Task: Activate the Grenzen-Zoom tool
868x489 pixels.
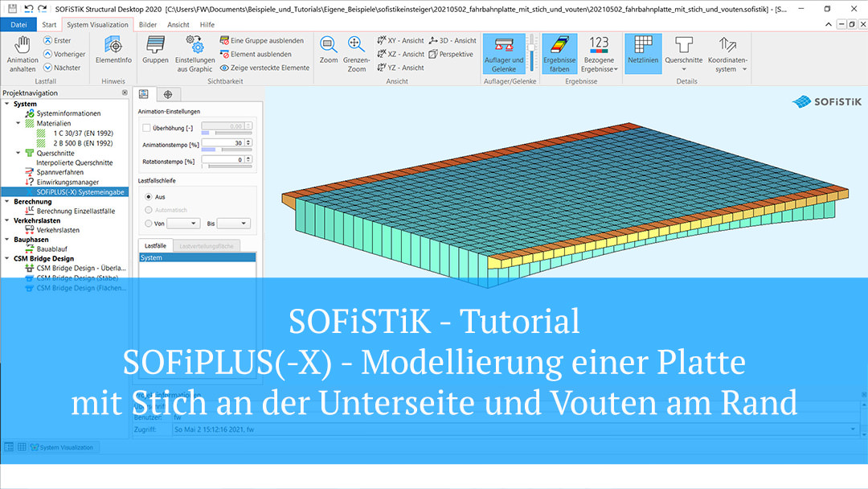Action: [x=356, y=54]
